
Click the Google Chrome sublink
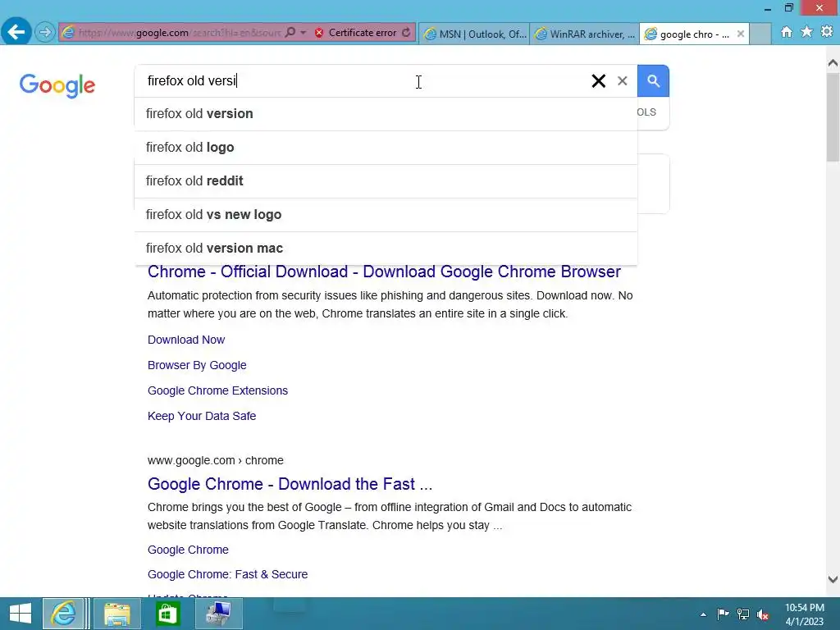coord(188,550)
